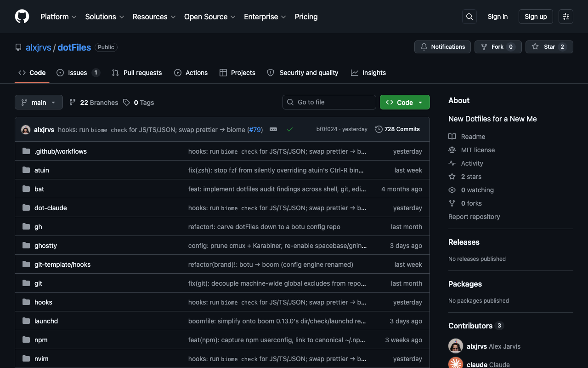Click Report repository link
588x368 pixels.
474,217
